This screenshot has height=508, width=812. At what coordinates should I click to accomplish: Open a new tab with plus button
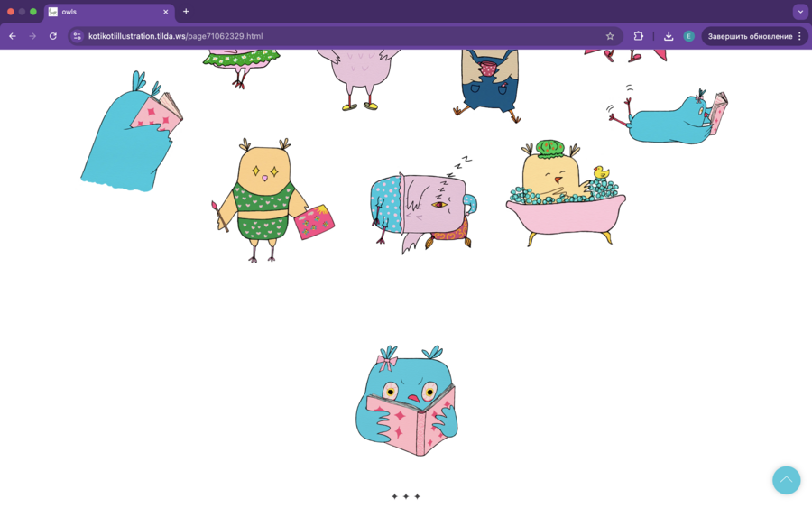pyautogui.click(x=186, y=12)
